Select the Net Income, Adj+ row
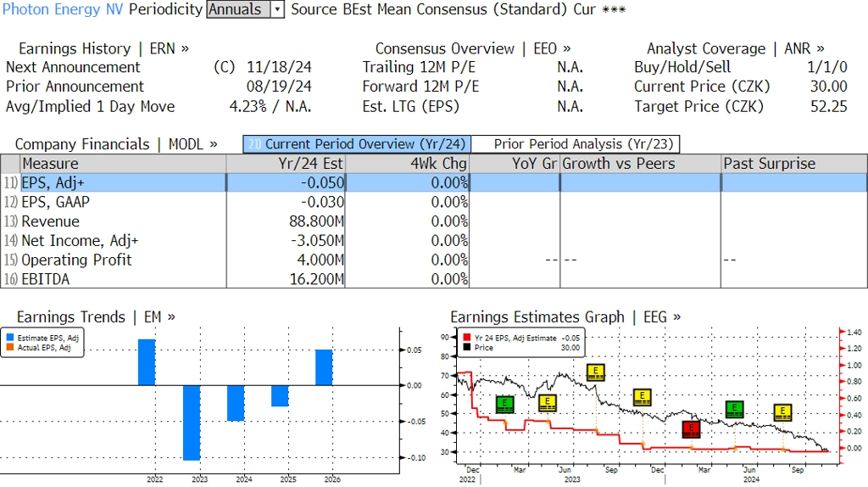Screen dimensions: 868x487 click(x=434, y=241)
